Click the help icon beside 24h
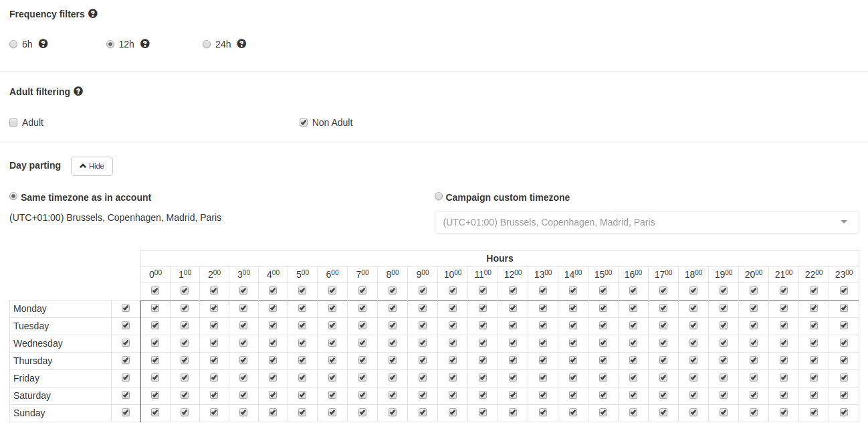Image resolution: width=868 pixels, height=431 pixels. pyautogui.click(x=241, y=44)
